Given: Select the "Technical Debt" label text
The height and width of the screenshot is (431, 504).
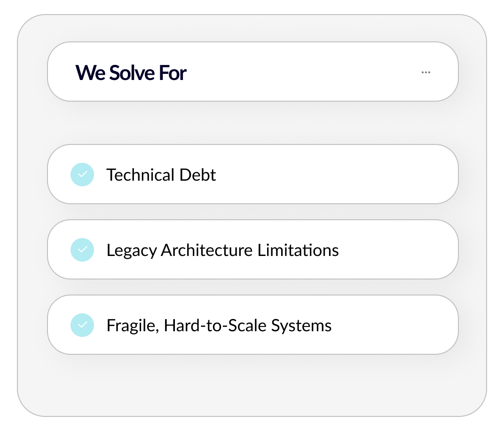Looking at the screenshot, I should point(161,175).
